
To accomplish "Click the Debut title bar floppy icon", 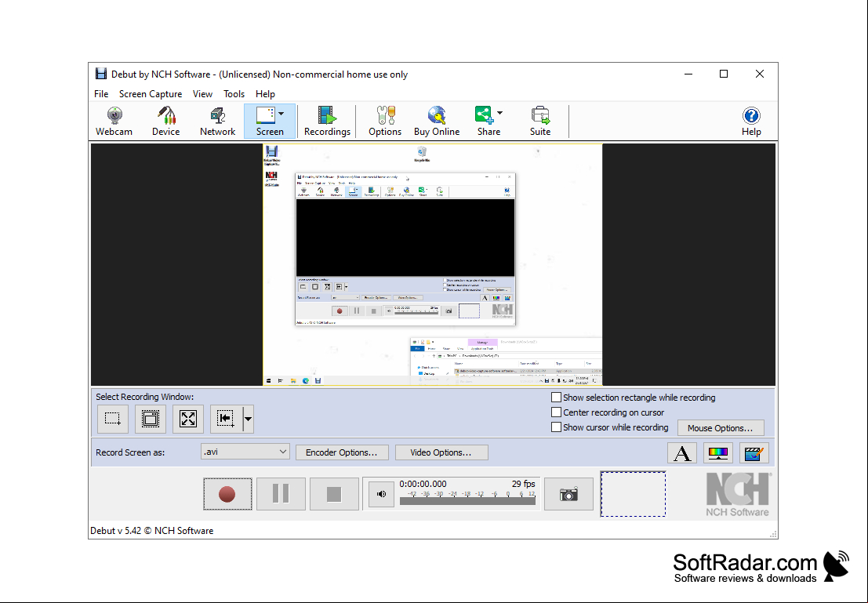I will 100,74.
